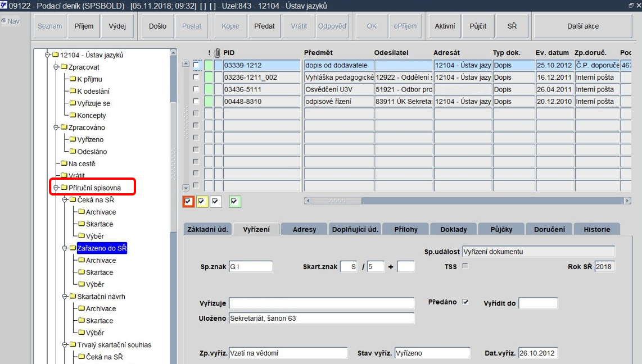The width and height of the screenshot is (642, 364).
Task: Collapse the Zpracovat tree node
Action: [56, 67]
